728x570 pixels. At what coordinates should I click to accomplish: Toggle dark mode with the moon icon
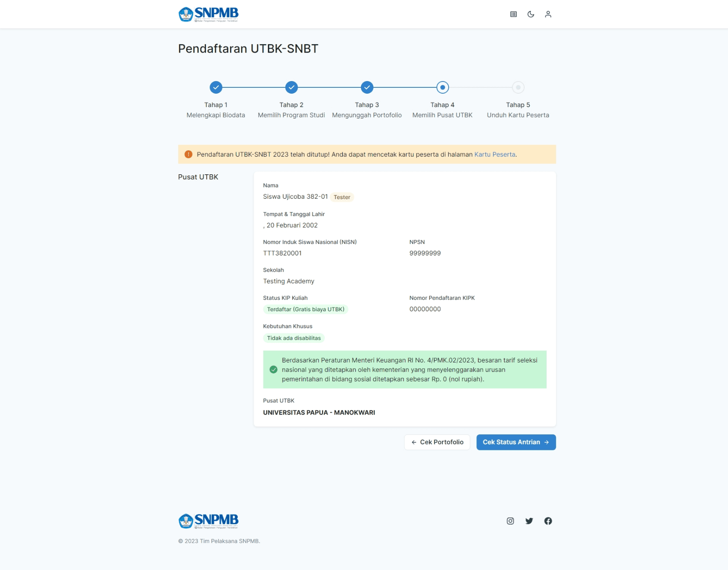click(531, 14)
